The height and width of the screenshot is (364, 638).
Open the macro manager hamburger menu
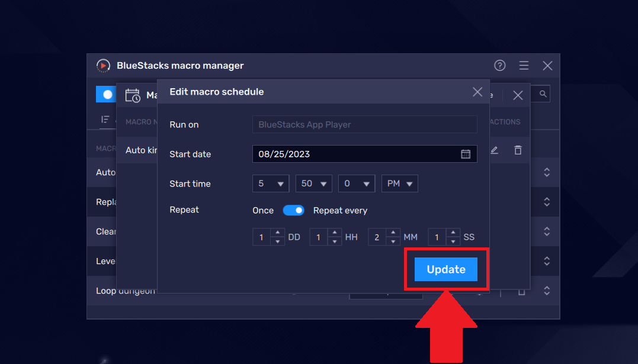(524, 66)
